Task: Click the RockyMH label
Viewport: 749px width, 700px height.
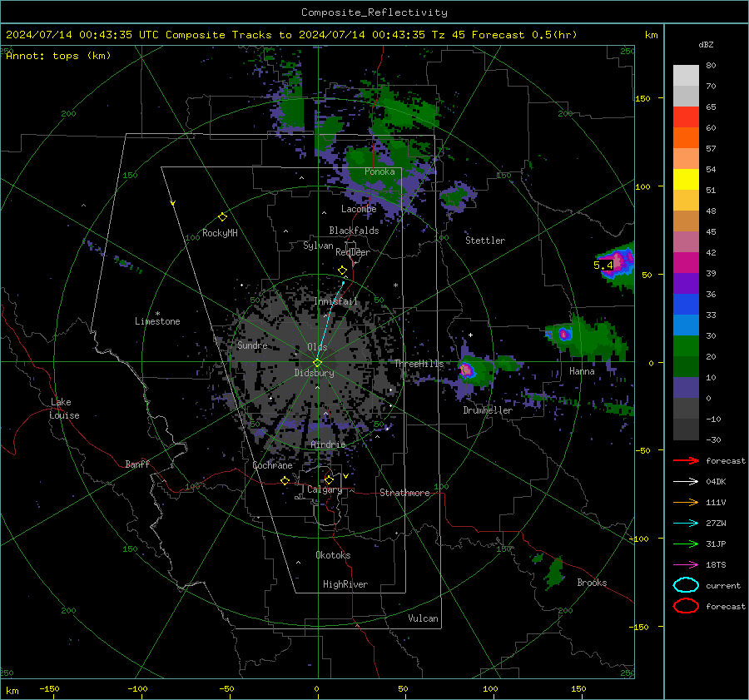Action: 220,233
